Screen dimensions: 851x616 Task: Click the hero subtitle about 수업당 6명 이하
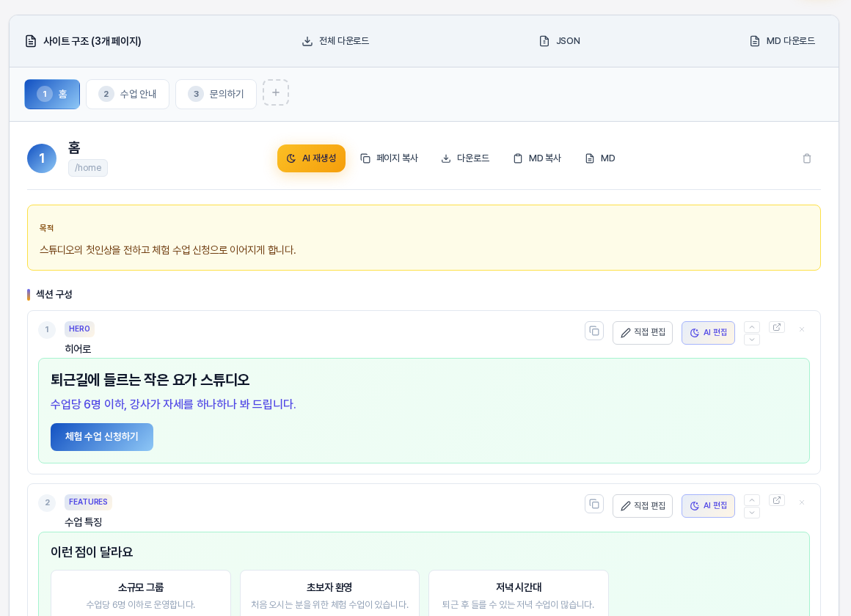point(173,404)
